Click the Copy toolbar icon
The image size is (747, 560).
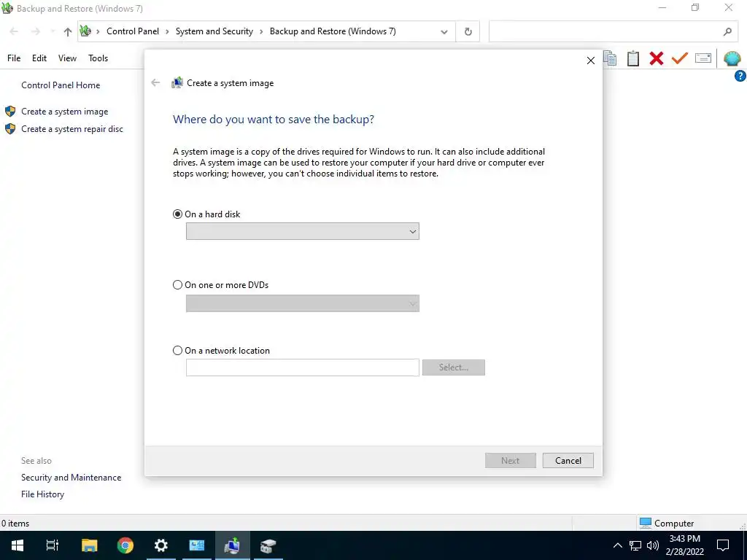pyautogui.click(x=611, y=58)
